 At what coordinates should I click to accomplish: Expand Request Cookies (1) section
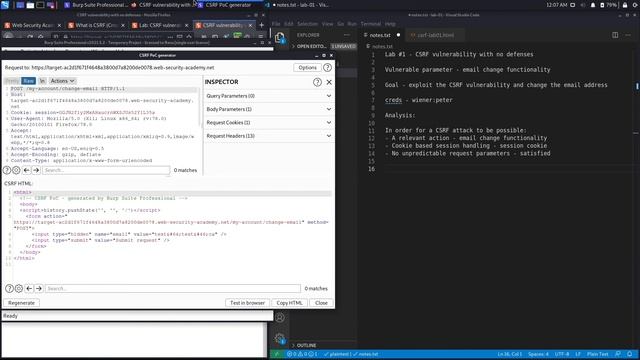pyautogui.click(x=269, y=122)
